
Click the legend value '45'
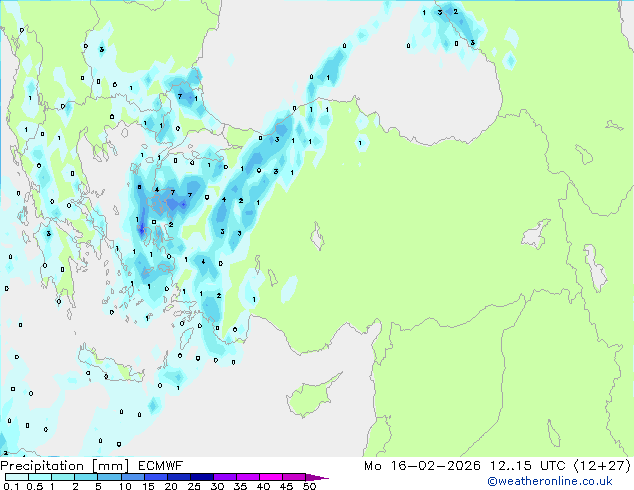(x=286, y=486)
